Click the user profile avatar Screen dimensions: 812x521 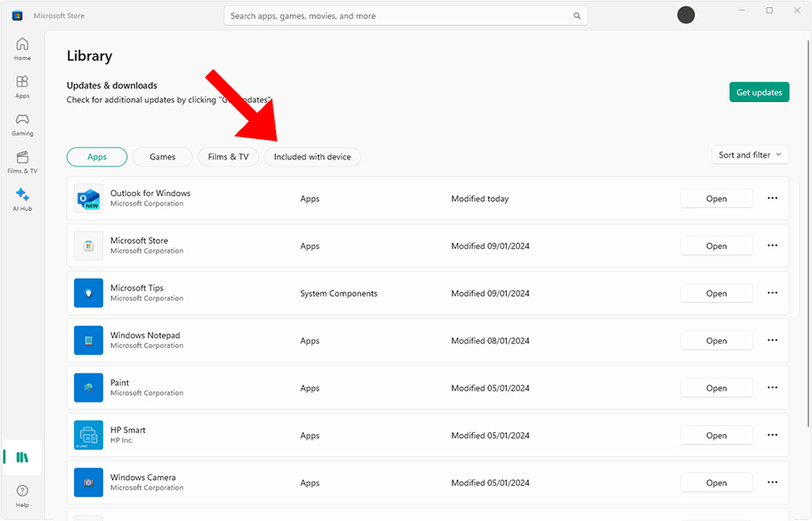[x=685, y=15]
